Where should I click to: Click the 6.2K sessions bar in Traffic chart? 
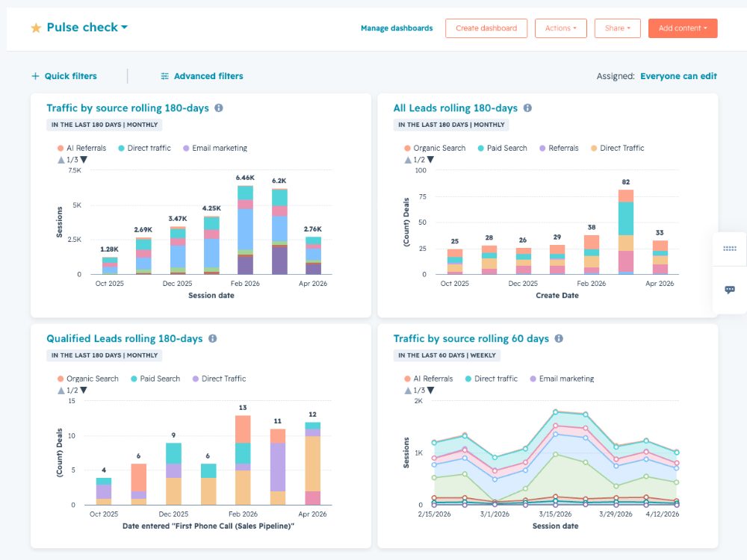tap(279, 231)
